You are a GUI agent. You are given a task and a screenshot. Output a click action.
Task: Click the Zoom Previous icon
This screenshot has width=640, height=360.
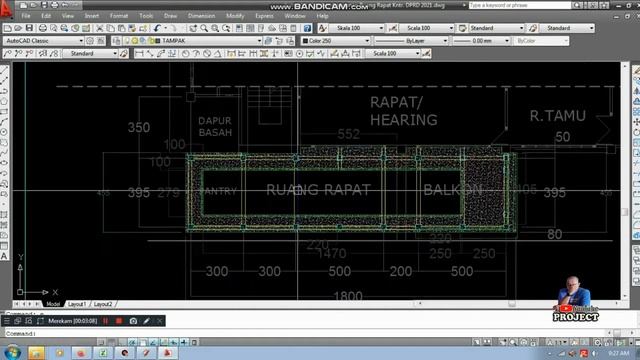click(x=226, y=28)
